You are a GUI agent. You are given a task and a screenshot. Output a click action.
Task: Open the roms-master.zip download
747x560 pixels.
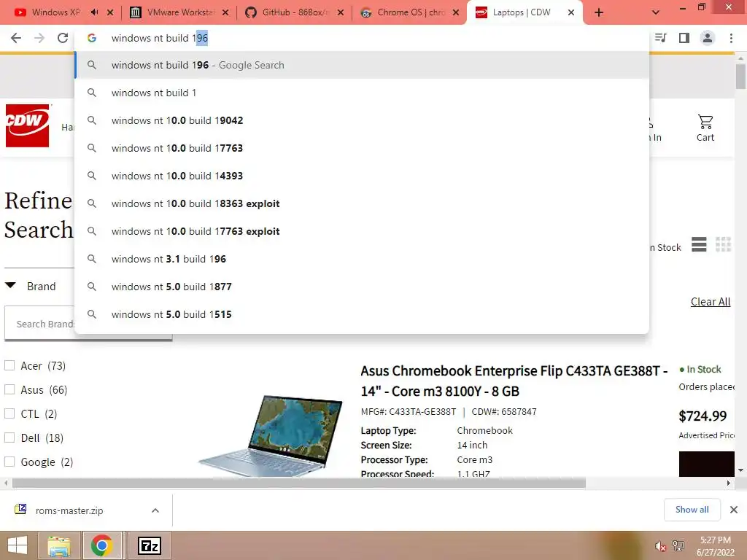click(69, 510)
